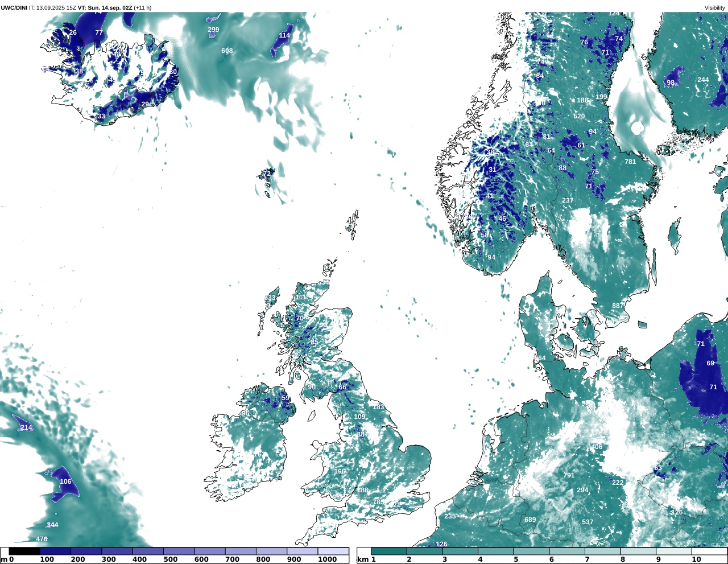Click the value 785 in southern England
This screenshot has width=728, height=564.
(378, 503)
